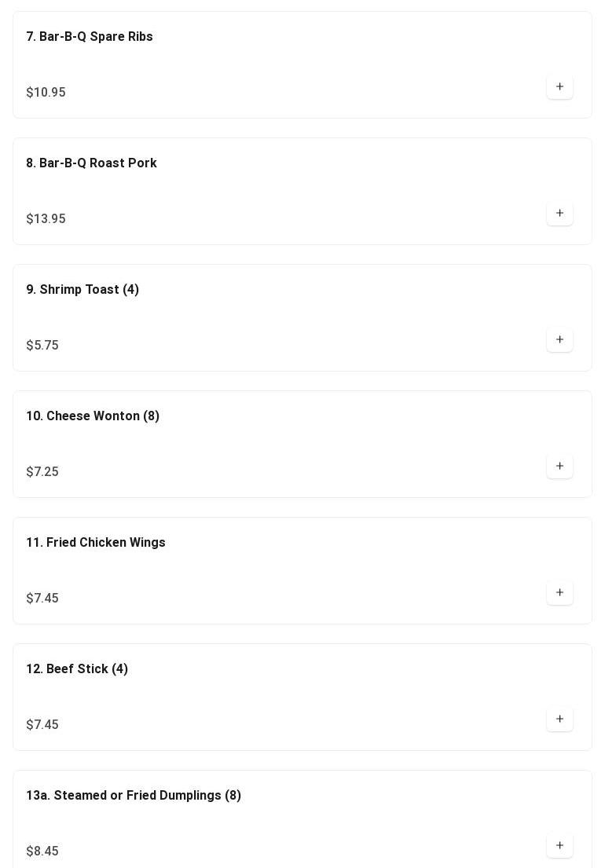
Task: Open the 7. Bar-B-Q Spare Ribs item
Action: (90, 37)
